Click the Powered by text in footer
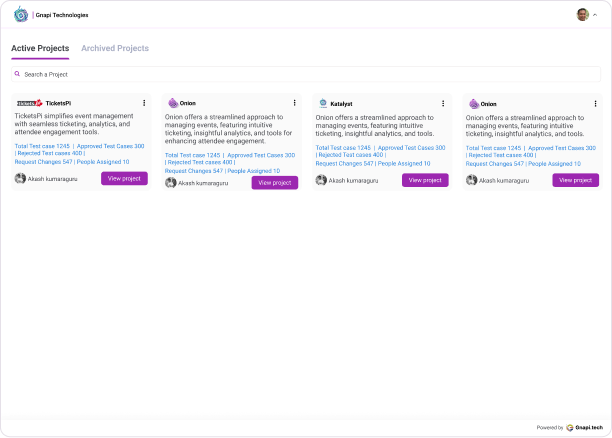Image resolution: width=612 pixels, height=438 pixels. tap(550, 427)
